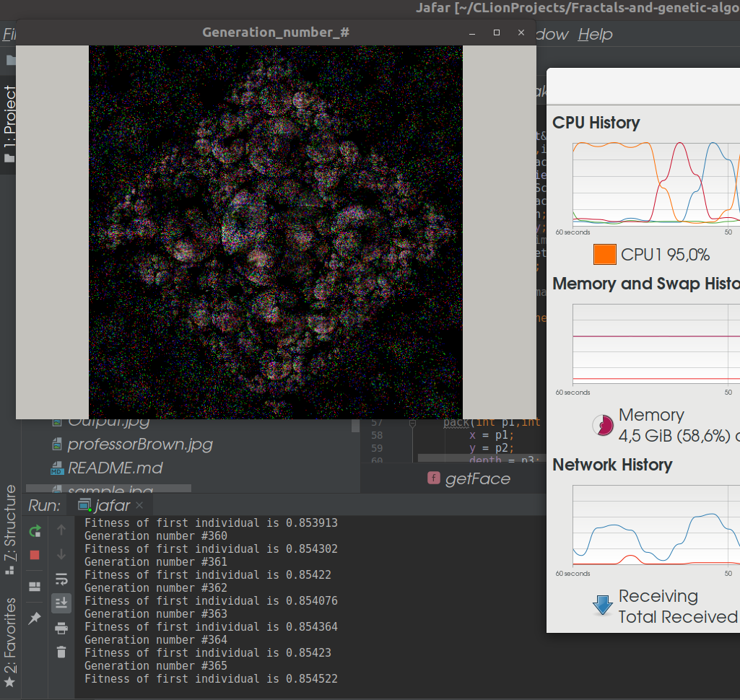This screenshot has height=700, width=740.
Task: Click 'Fitness of first individual is 0.853913'
Action: (211, 522)
